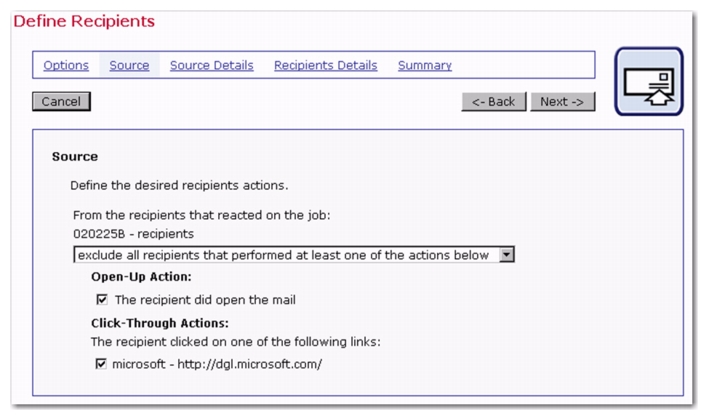709x415 pixels.
Task: Expand the exclude recipients dropdown arrow
Action: 506,255
